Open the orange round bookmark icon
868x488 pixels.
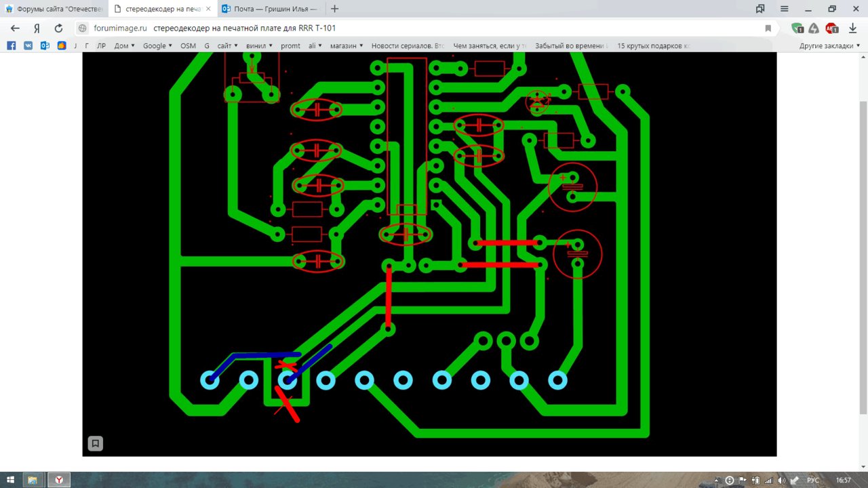(62, 45)
